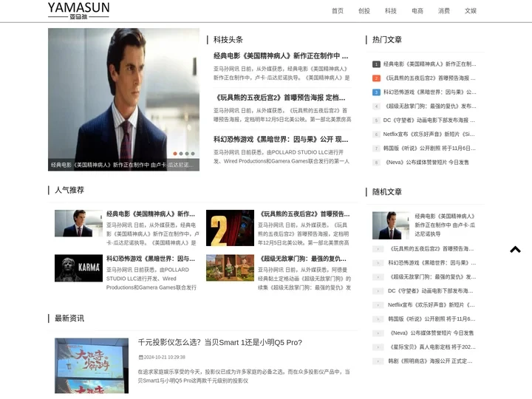The image size is (532, 399).
Task: Open the 科技 navigation menu item
Action: pos(391,11)
